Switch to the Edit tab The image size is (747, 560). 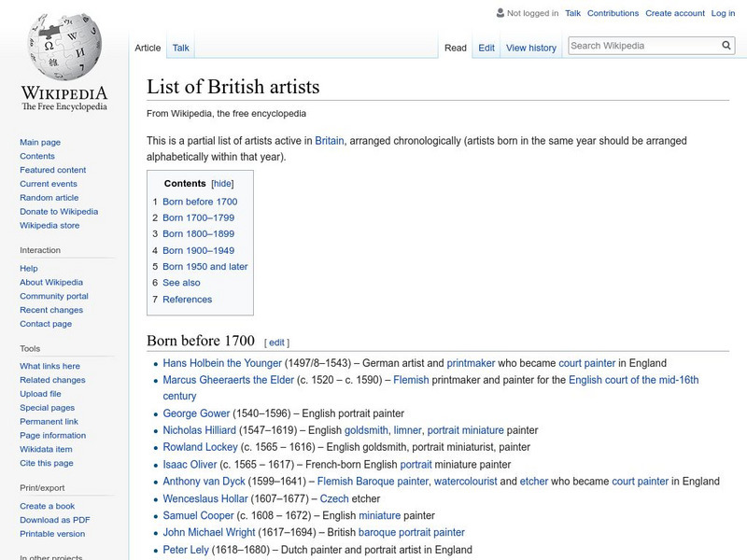click(486, 47)
